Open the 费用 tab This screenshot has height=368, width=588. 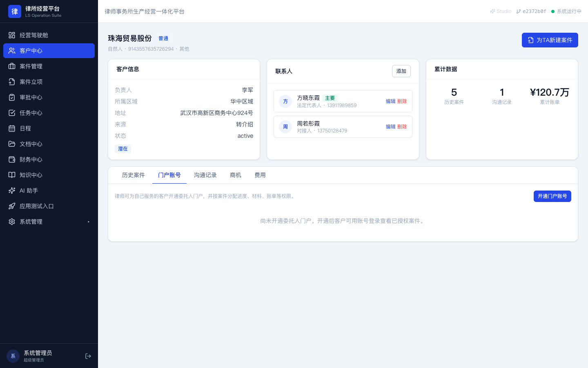coord(260,175)
